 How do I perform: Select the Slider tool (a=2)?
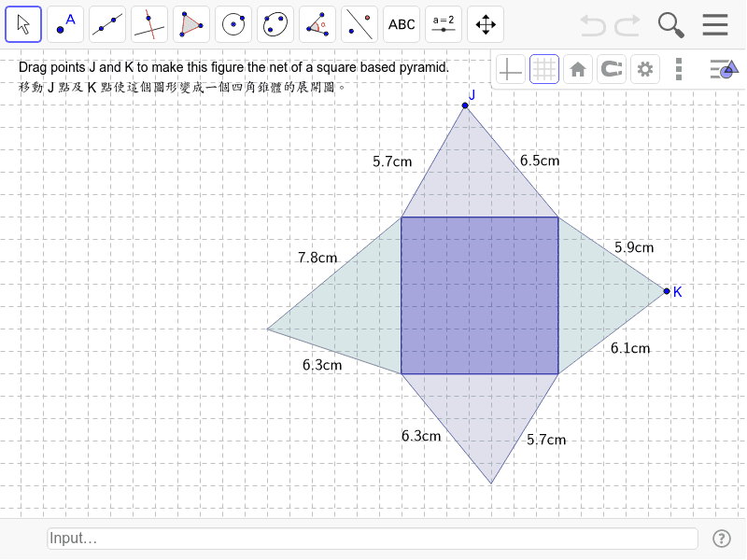click(443, 23)
